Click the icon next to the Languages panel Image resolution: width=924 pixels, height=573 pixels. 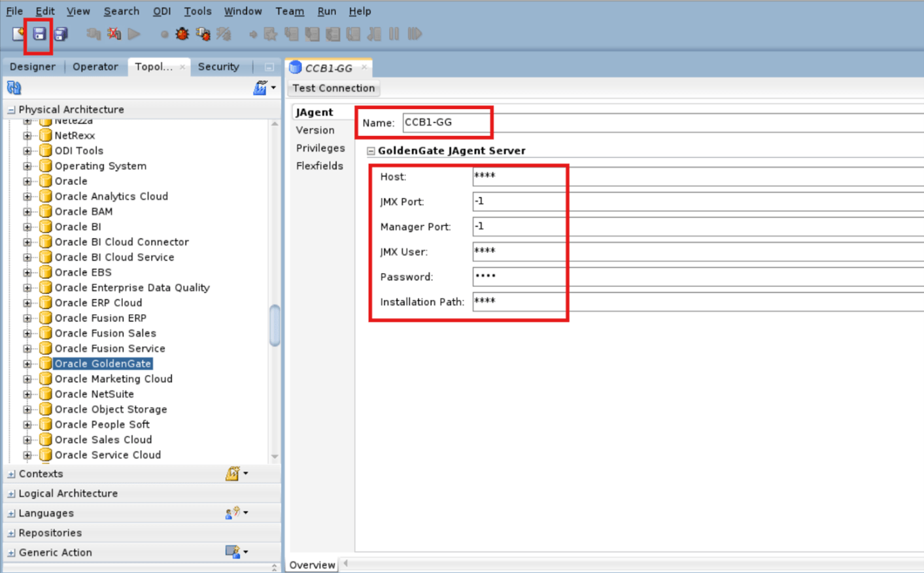233,512
